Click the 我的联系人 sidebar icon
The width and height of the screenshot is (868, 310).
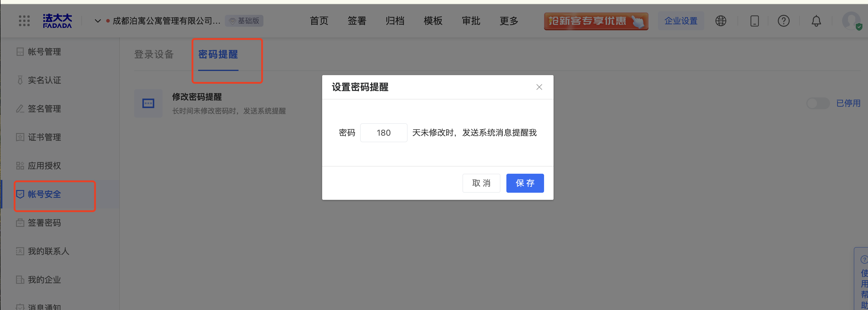pyautogui.click(x=20, y=251)
